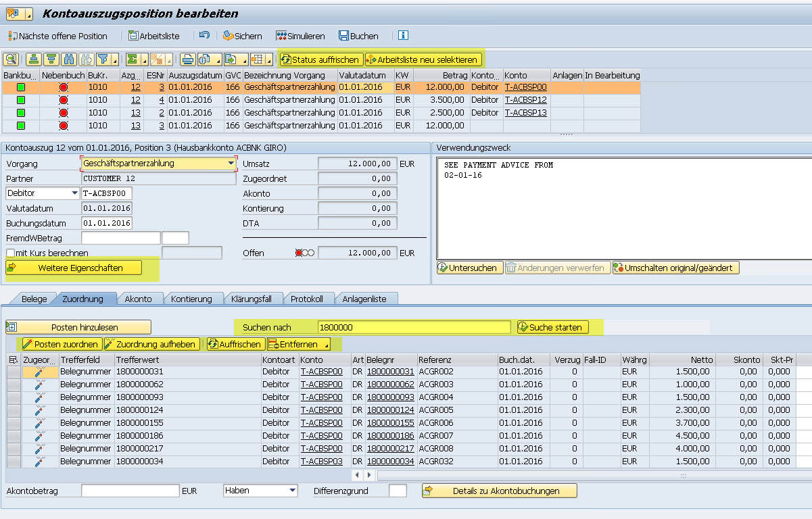Select row with Belegnummer 1800000062 via row selector

point(14,385)
